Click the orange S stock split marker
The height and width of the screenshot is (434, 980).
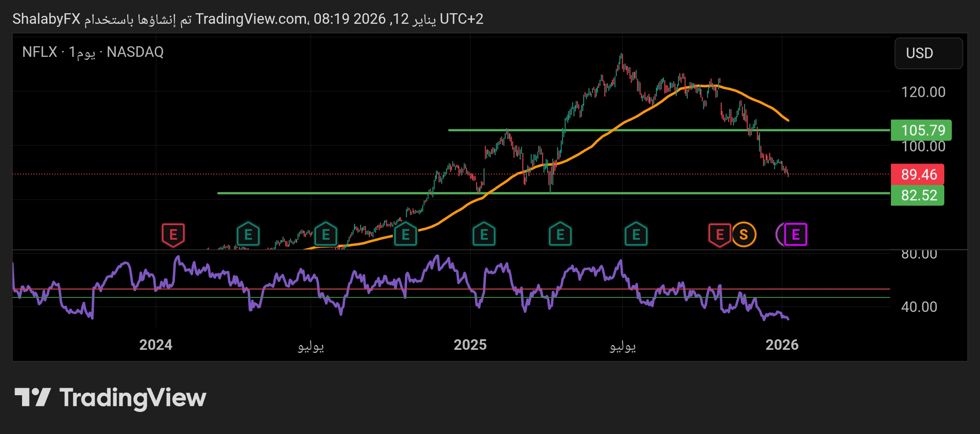point(744,235)
